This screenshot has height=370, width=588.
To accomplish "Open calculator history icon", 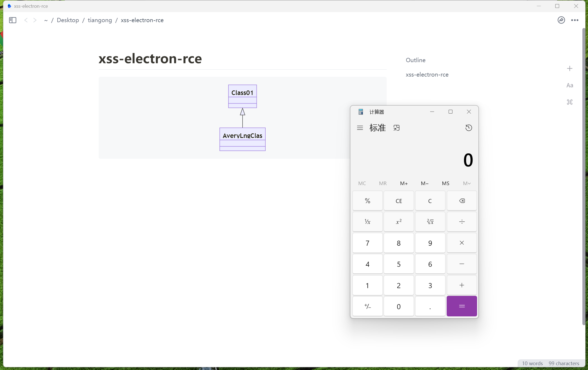I will point(469,128).
